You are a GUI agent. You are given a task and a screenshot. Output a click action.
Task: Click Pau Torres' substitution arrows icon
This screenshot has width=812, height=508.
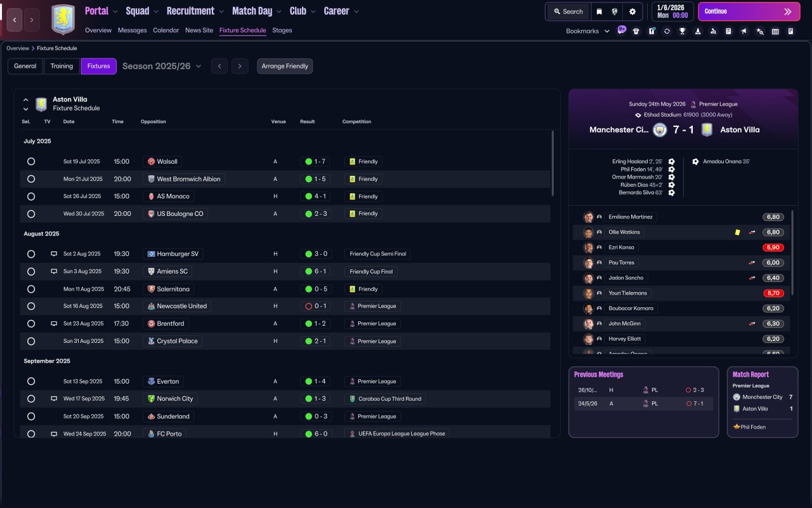[752, 263]
